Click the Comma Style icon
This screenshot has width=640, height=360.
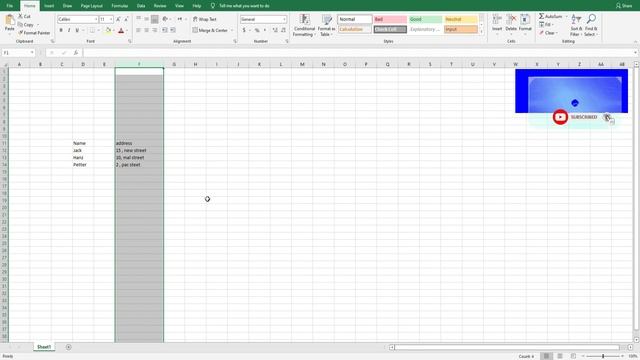tap(265, 30)
